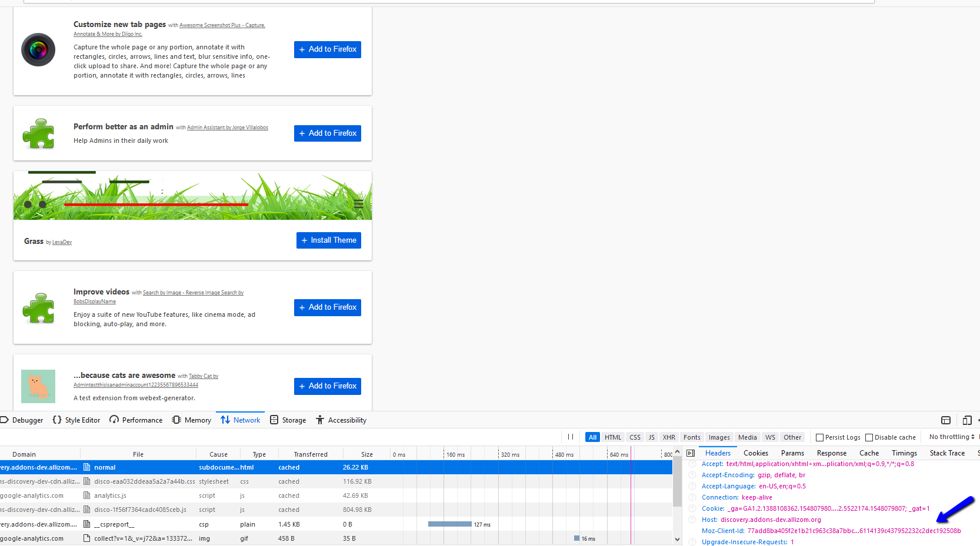Select the Network panel tab
980x546 pixels.
[240, 420]
